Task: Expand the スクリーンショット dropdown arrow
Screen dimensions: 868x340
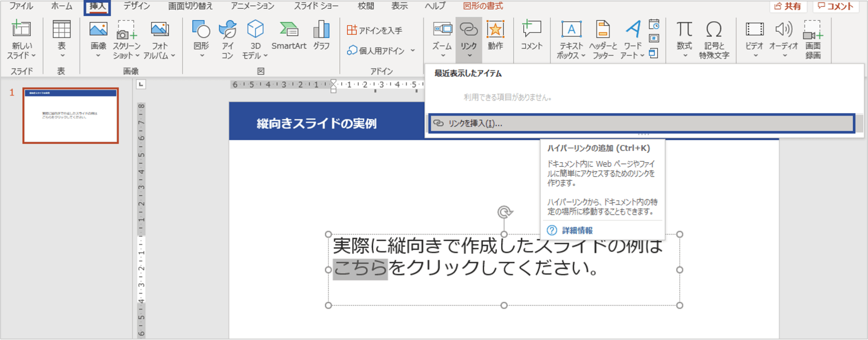Action: [137, 56]
